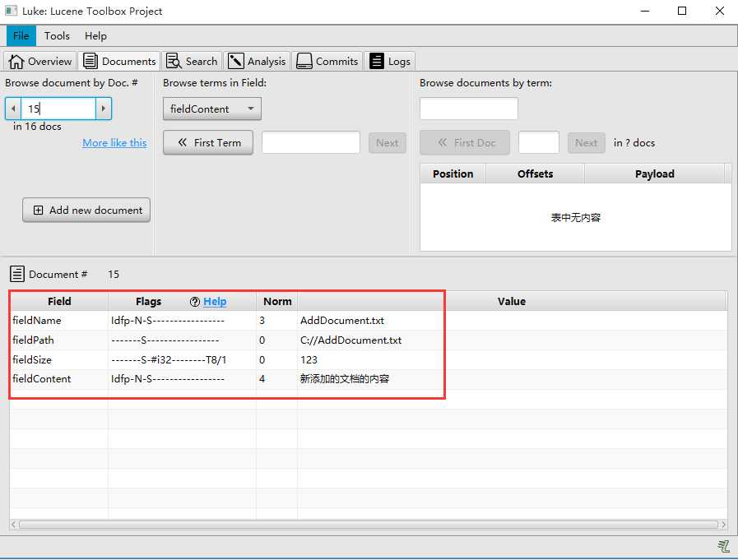
Task: Maximize the Luke window
Action: [x=682, y=11]
